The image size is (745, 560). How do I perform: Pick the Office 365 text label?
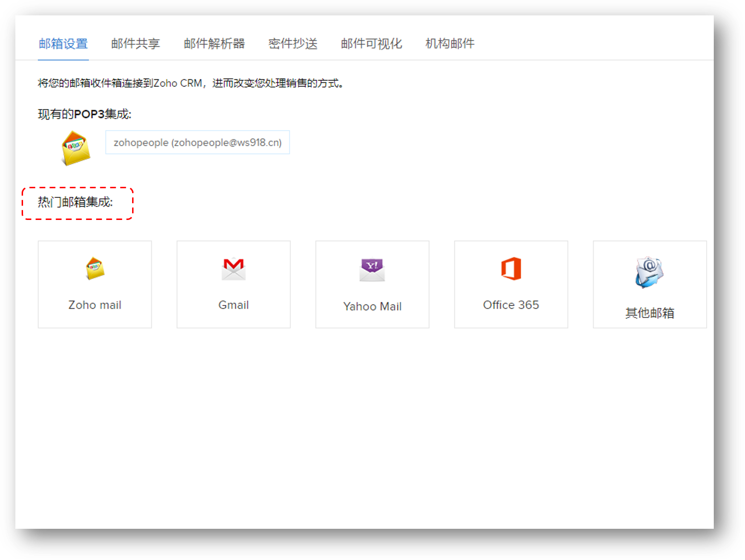[x=511, y=305]
